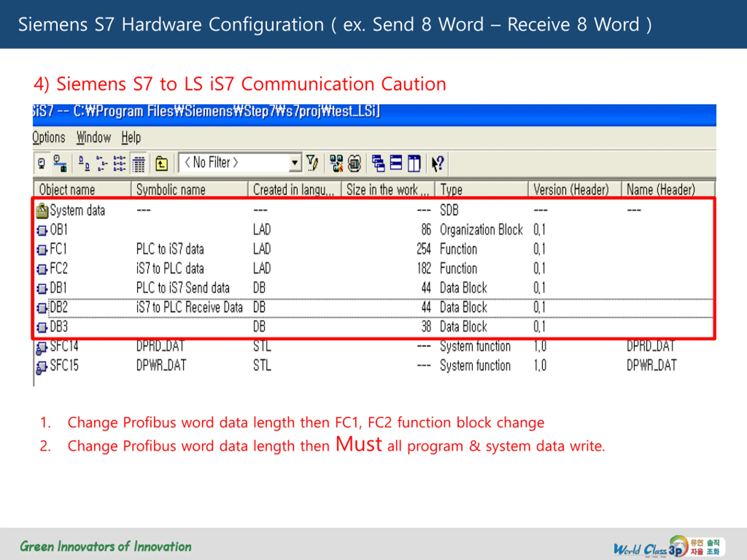The height and width of the screenshot is (560, 747).
Task: Click the size value '38'
Action: click(426, 326)
